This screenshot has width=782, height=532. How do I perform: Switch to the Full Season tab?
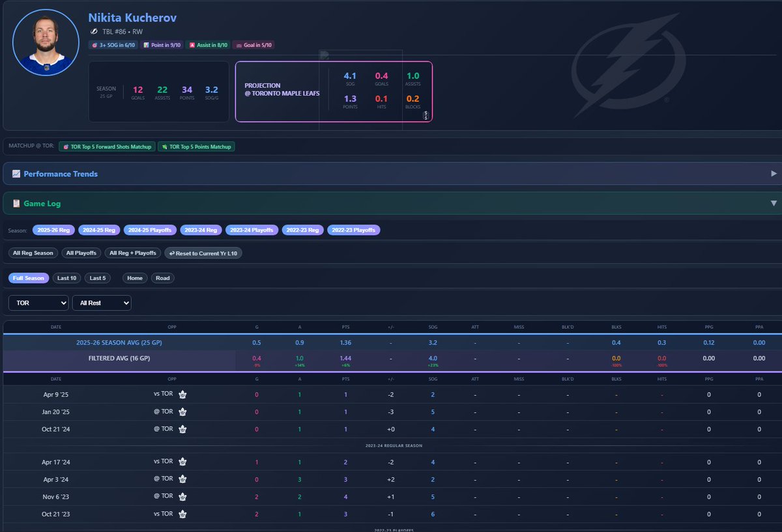29,278
